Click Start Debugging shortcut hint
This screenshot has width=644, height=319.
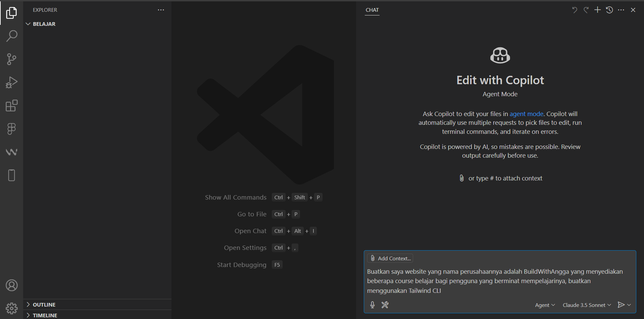[250, 265]
